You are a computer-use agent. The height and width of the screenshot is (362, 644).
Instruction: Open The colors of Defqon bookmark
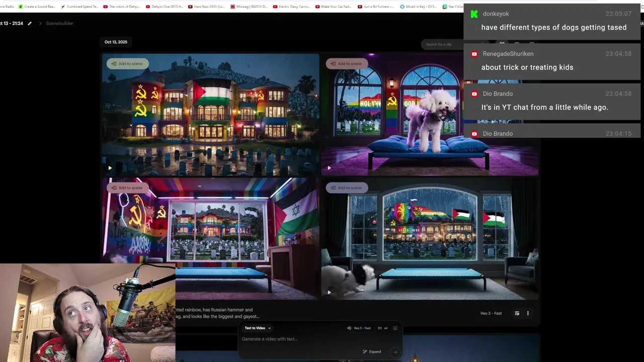point(122,7)
